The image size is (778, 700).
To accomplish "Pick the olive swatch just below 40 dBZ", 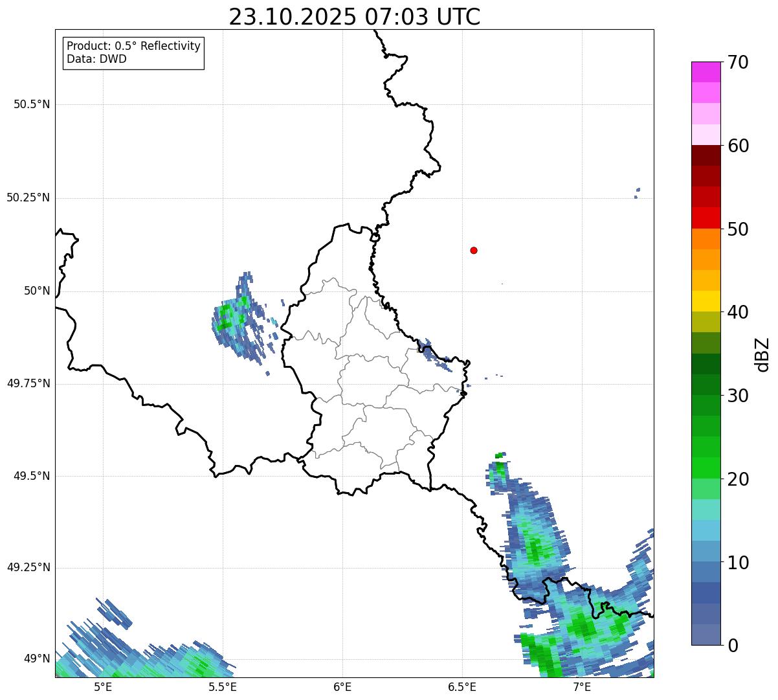I will coord(706,322).
